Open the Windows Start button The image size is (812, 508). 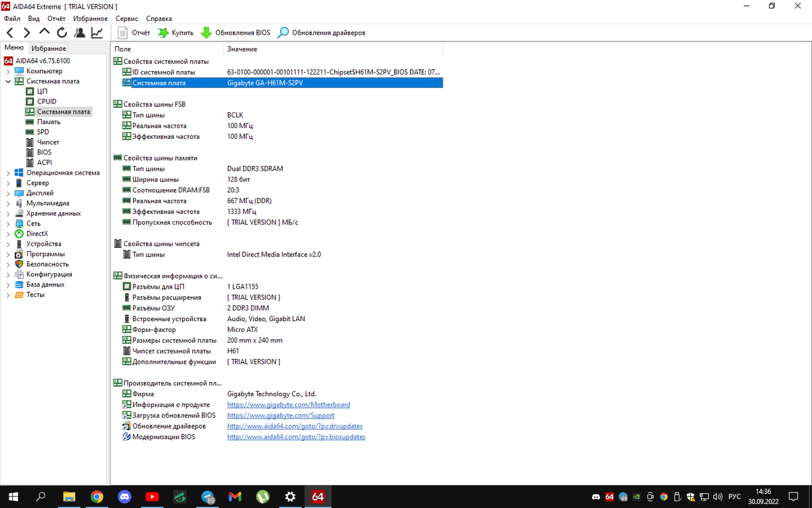[13, 496]
